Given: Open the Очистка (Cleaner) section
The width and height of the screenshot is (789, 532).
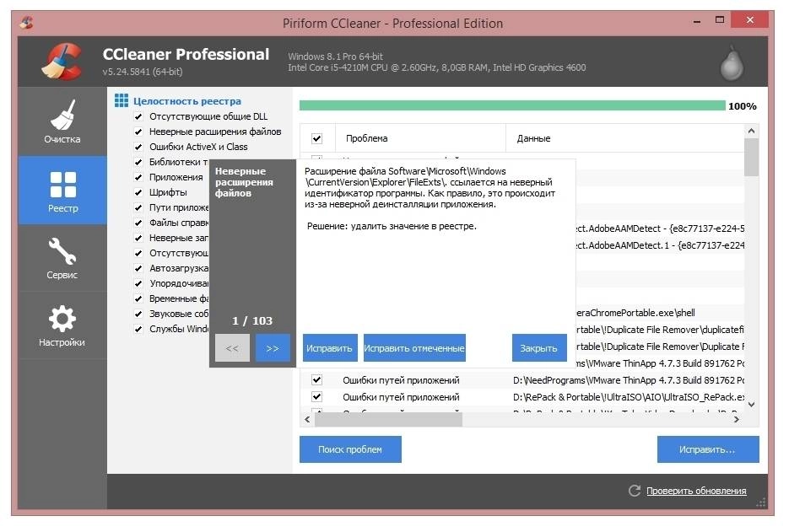Looking at the screenshot, I should pos(62,121).
